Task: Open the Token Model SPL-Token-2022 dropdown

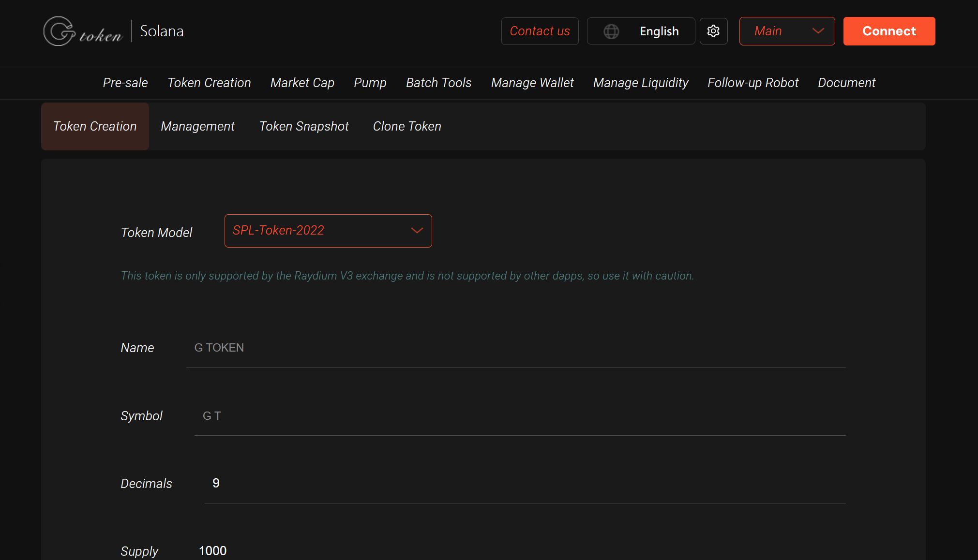Action: tap(328, 231)
